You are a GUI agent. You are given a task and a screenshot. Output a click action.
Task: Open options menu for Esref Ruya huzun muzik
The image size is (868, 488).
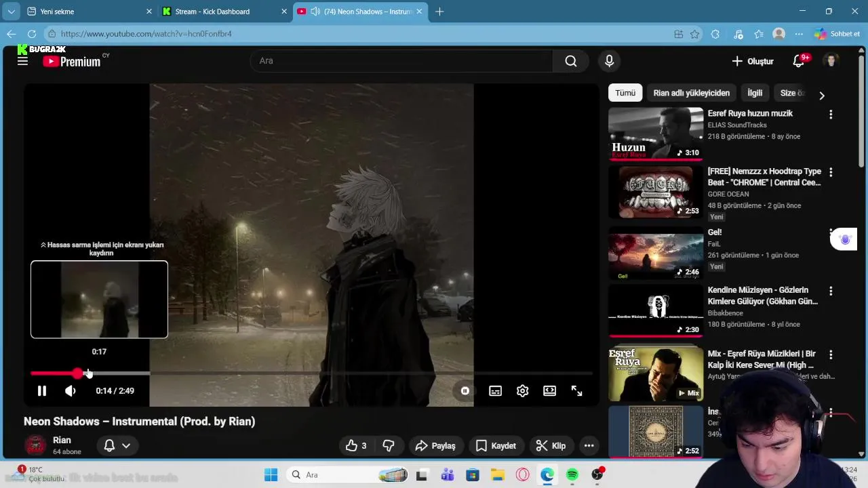point(831,115)
